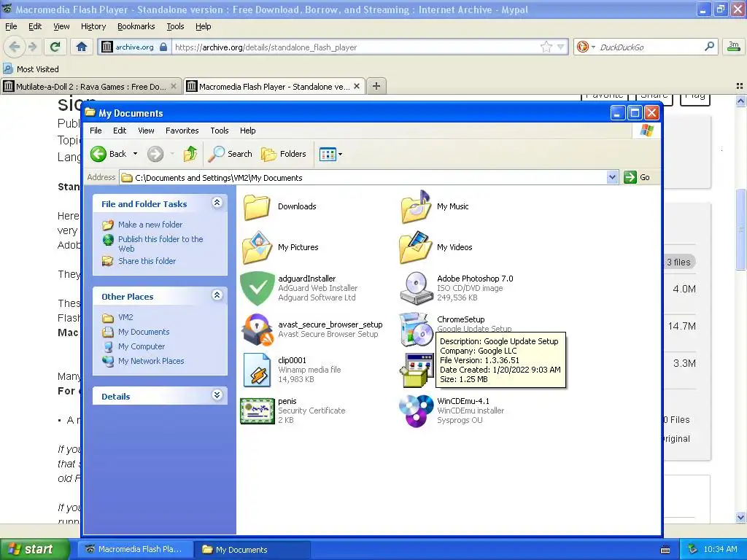Select the clip0001 Winamp media file icon
Screen dimensions: 747x560
point(257,370)
